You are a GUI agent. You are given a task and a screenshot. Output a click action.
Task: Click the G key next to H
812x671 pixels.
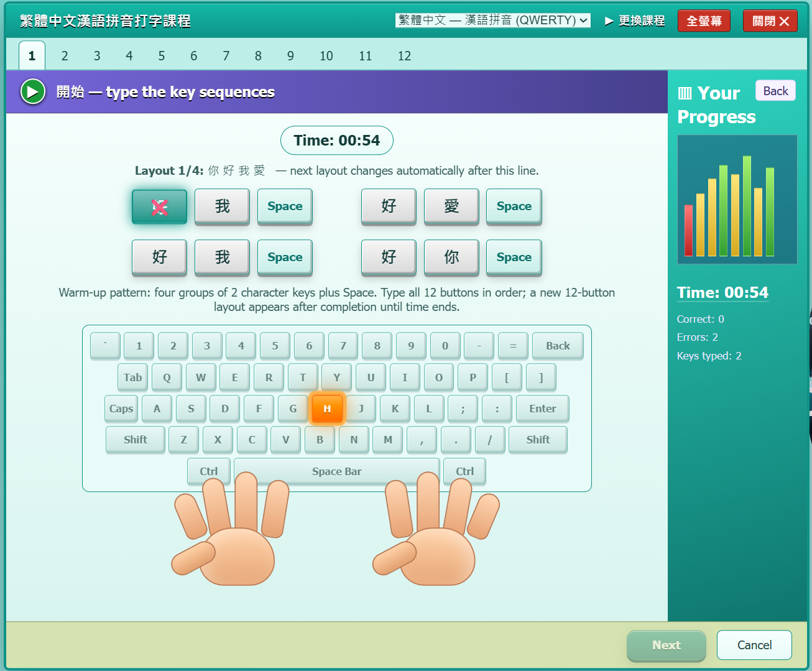[x=293, y=409]
